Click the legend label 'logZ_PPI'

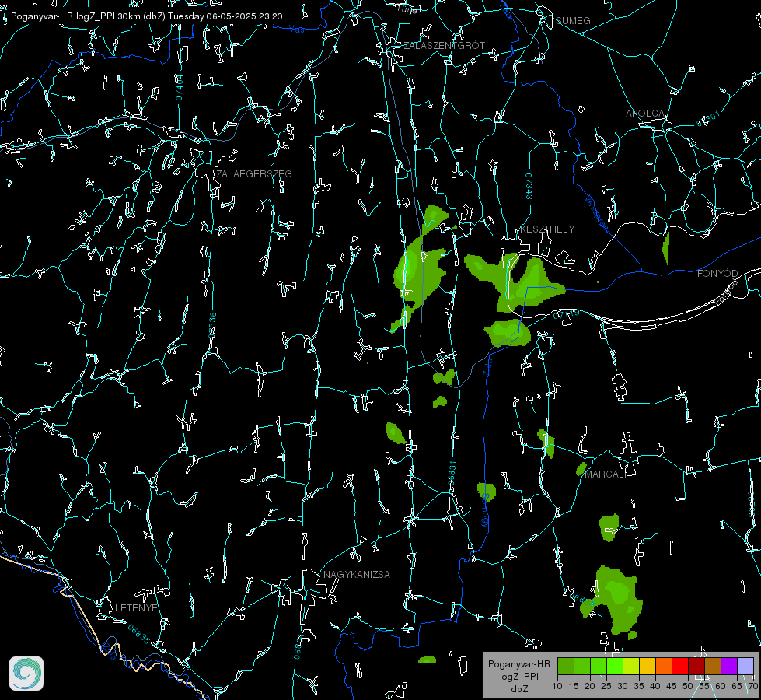518,676
